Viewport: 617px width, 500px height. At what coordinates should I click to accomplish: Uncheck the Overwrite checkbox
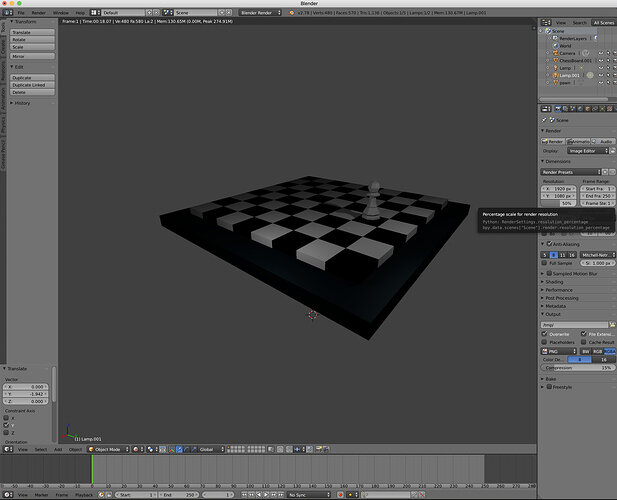pos(544,334)
